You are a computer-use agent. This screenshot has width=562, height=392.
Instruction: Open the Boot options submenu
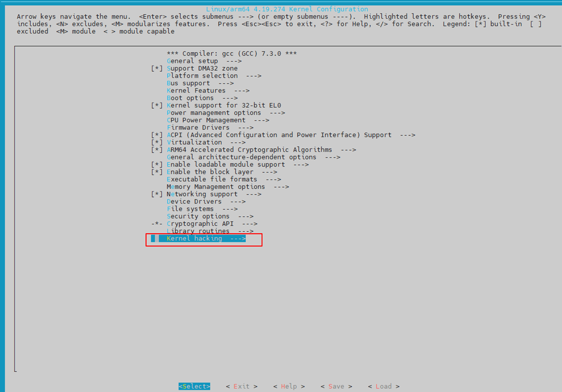[202, 98]
